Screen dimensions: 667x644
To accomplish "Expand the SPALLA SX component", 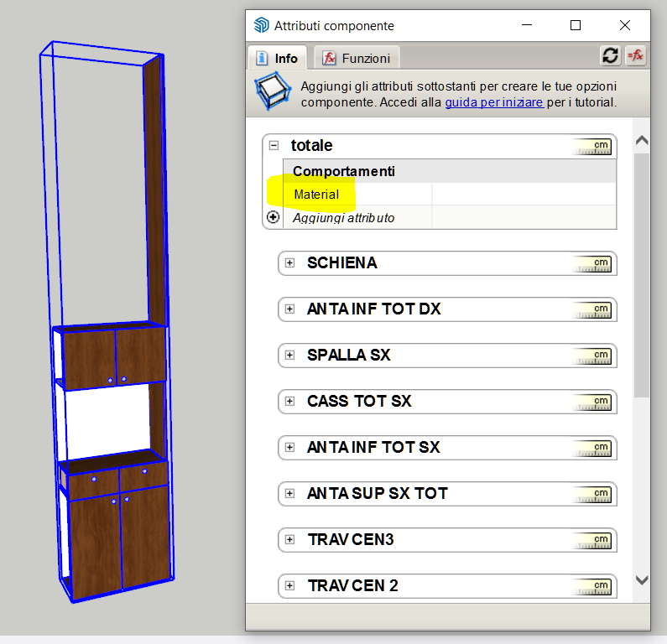I will click(289, 355).
